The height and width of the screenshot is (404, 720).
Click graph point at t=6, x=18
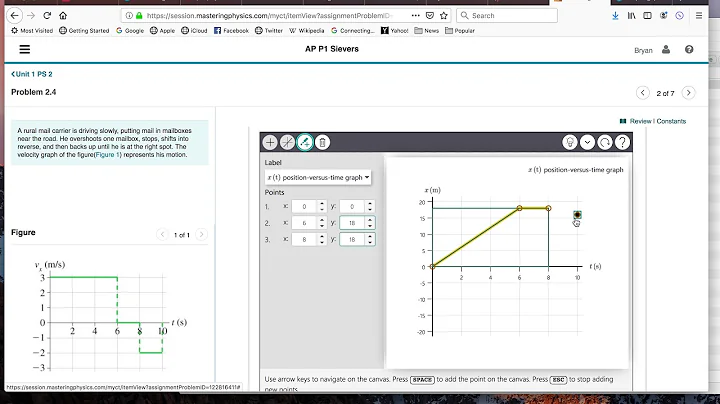click(x=519, y=208)
